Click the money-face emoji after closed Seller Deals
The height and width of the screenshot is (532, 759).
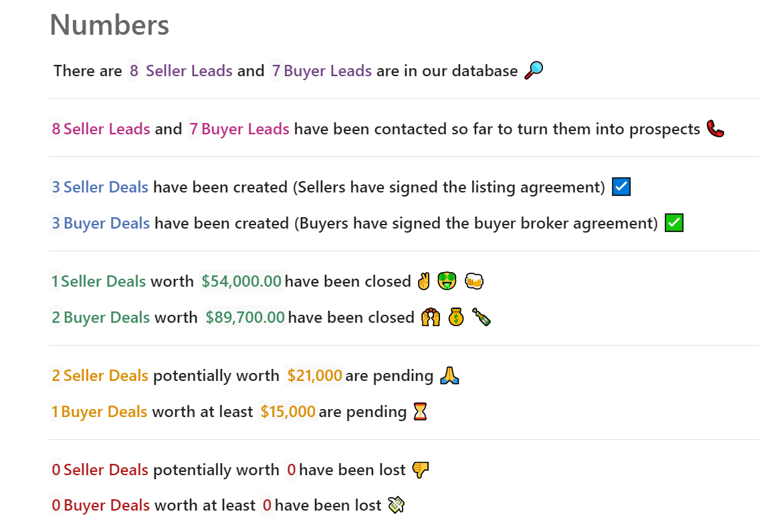447,281
